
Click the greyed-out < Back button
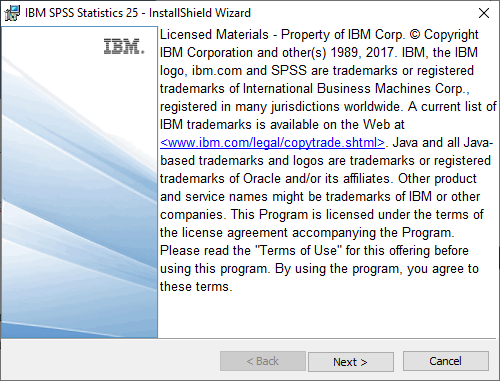tap(263, 361)
